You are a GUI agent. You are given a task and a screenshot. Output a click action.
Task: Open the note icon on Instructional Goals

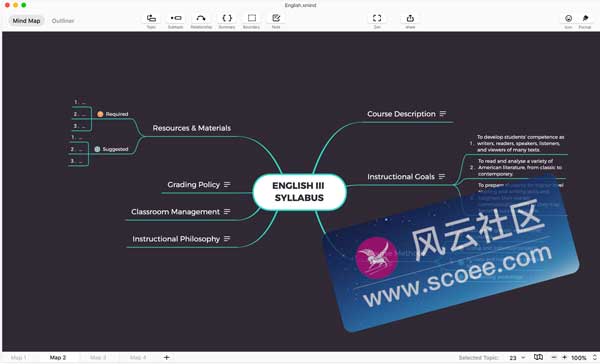pyautogui.click(x=442, y=176)
